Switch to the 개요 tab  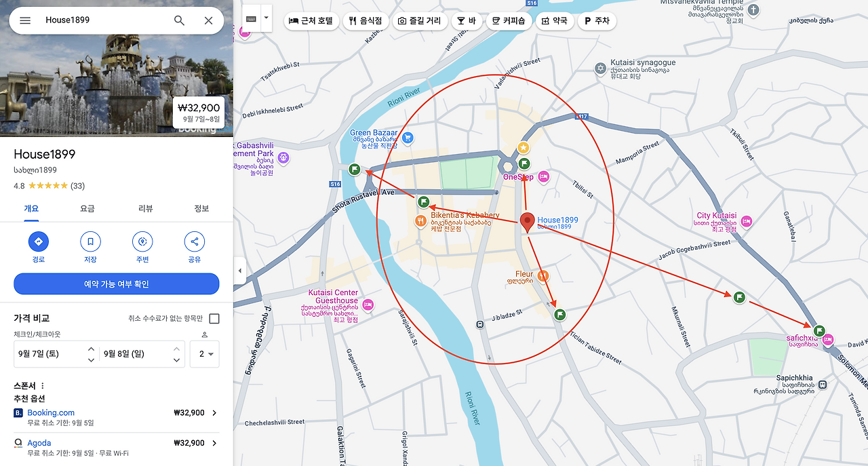point(31,209)
